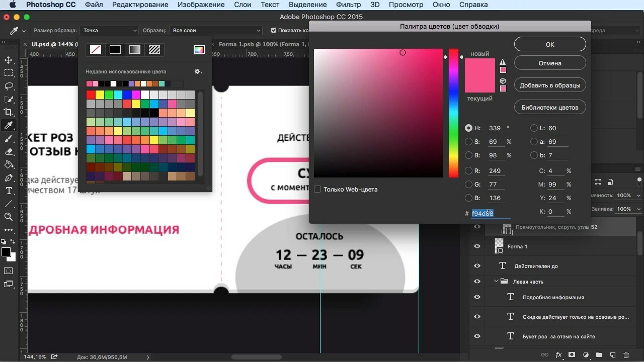Open the Apple menu
The height and width of the screenshot is (362, 644).
coord(13,5)
